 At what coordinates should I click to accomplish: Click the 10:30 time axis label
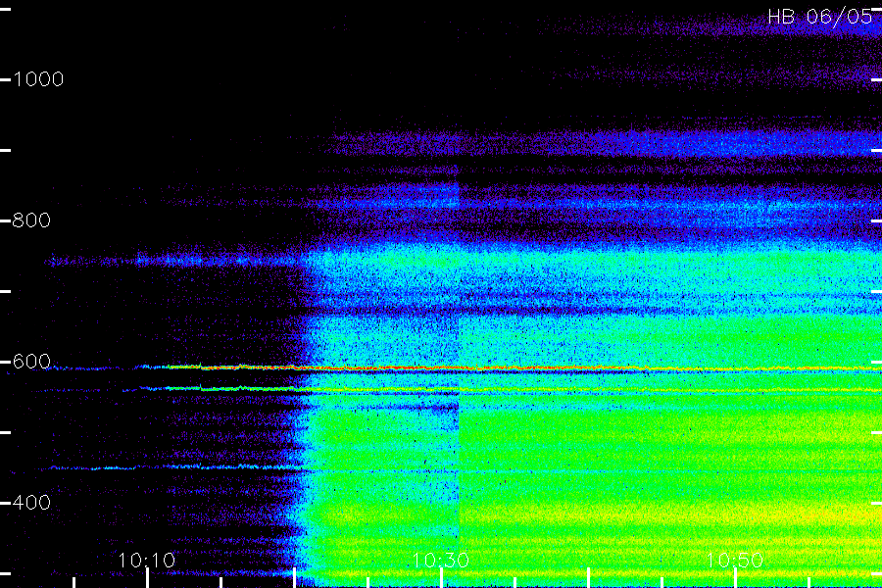click(441, 560)
